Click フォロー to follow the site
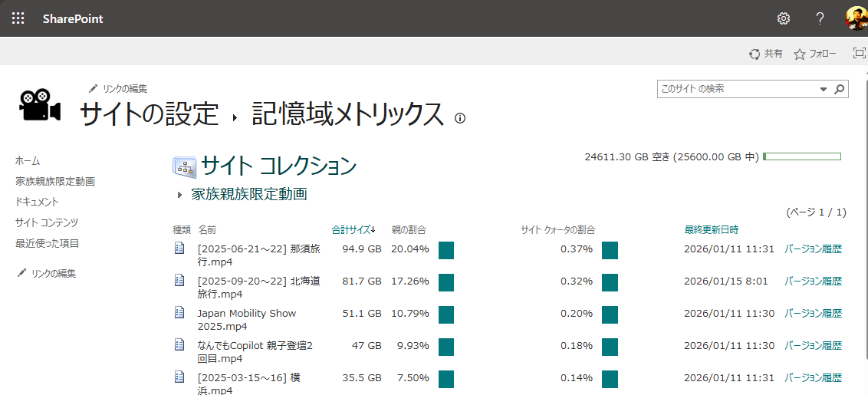This screenshot has height=395, width=868. tap(815, 54)
